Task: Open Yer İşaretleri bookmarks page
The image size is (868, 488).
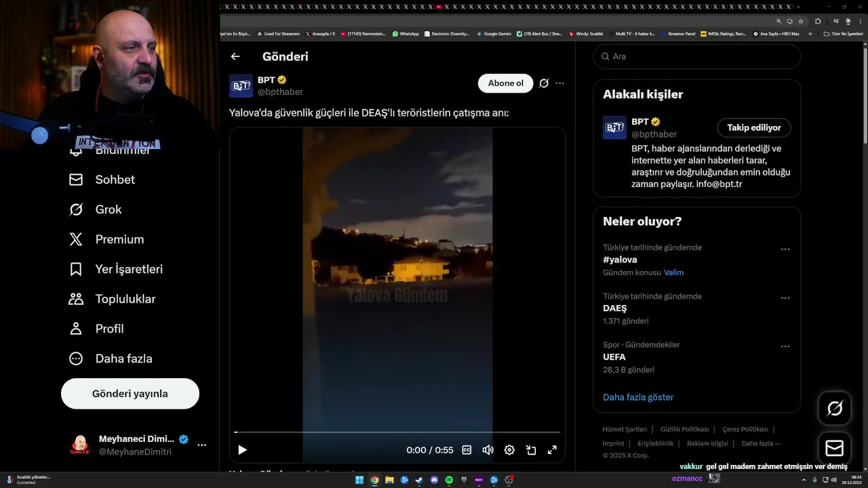Action: [x=115, y=269]
